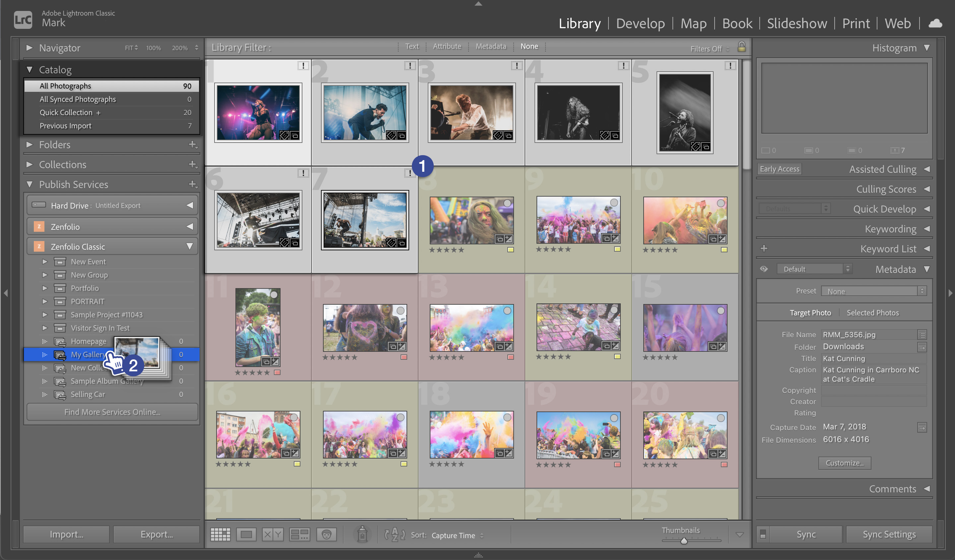
Task: Open Metadata Preset None dropdown
Action: (x=874, y=291)
